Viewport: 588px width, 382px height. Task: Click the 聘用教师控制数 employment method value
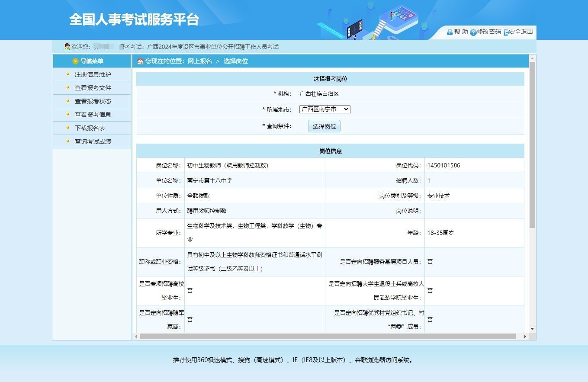click(x=207, y=211)
